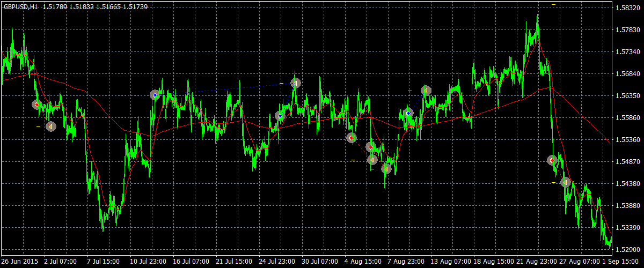Select close marker ending the long blue dotted line
This screenshot has width=644, height=268.
295,83
